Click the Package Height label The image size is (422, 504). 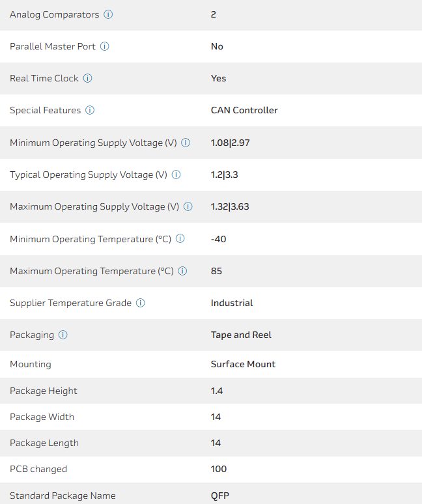pos(44,391)
